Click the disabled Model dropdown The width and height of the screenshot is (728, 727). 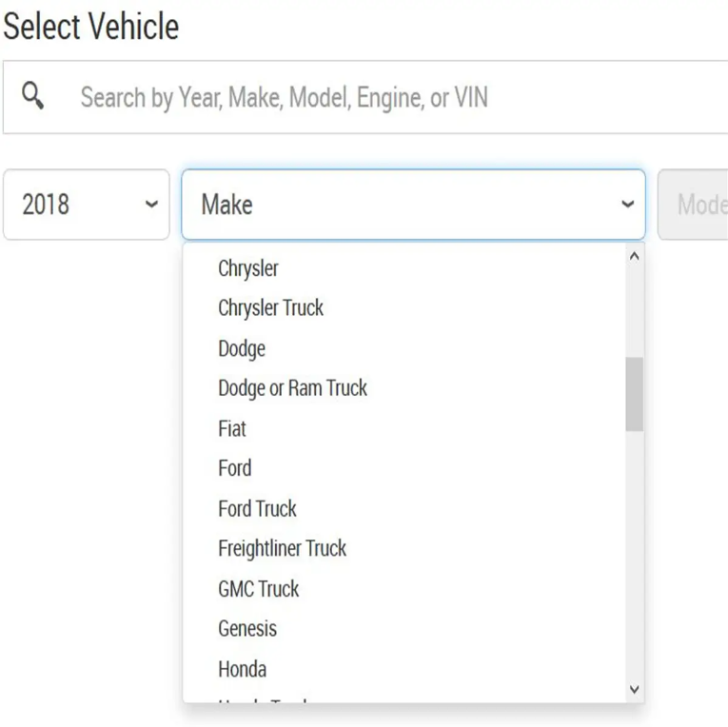[695, 205]
